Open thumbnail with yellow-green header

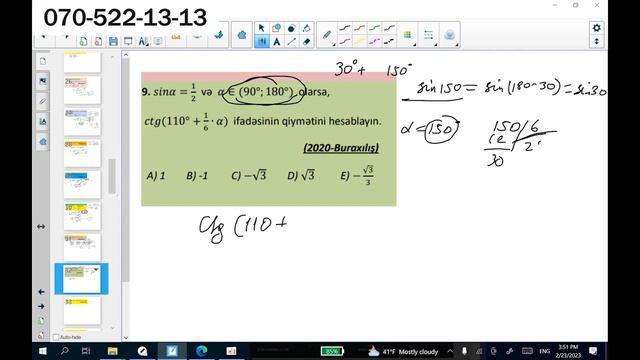82,216
